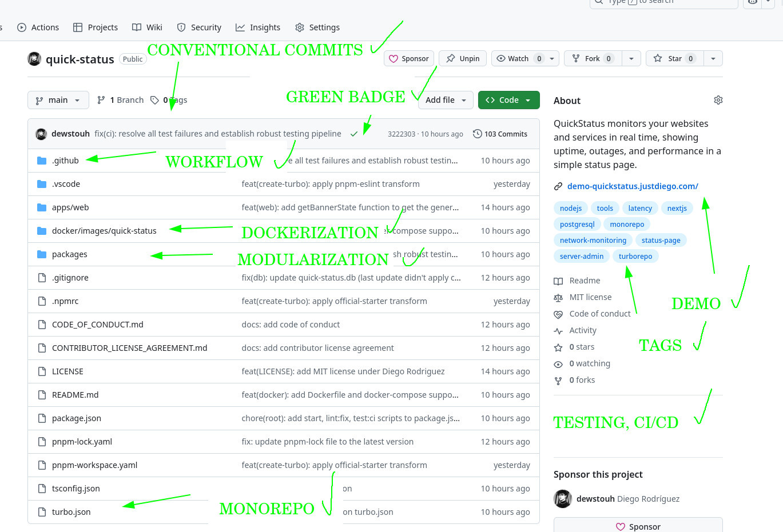The width and height of the screenshot is (783, 532).
Task: Expand the Watch dropdown arrow
Action: (552, 58)
